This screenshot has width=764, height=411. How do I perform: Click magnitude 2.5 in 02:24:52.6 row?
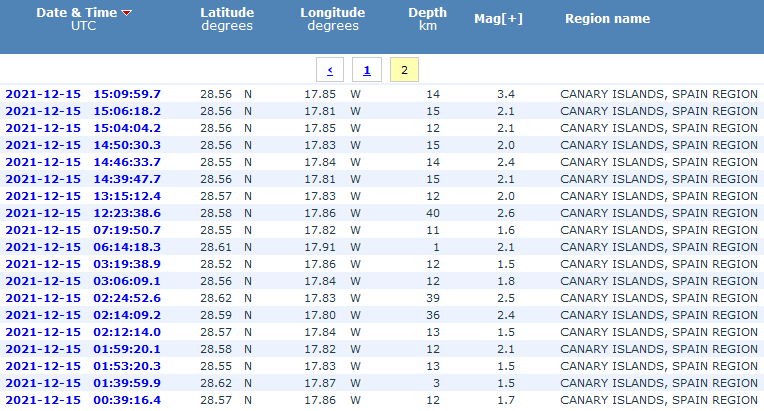(506, 299)
